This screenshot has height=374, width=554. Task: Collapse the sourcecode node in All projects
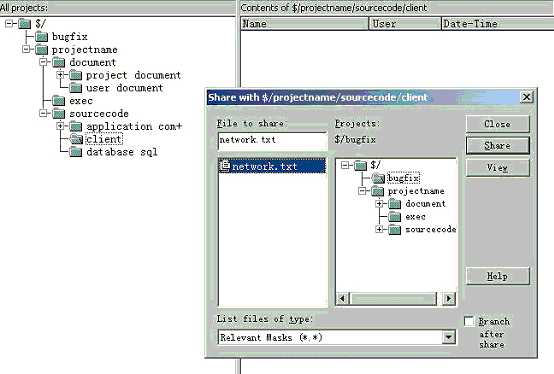pyautogui.click(x=43, y=113)
